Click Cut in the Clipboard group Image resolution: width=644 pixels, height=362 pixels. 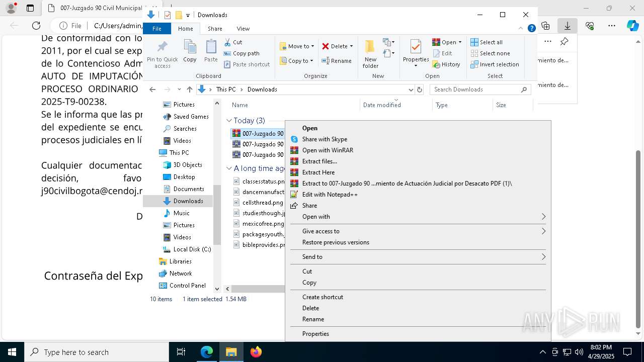pos(232,42)
